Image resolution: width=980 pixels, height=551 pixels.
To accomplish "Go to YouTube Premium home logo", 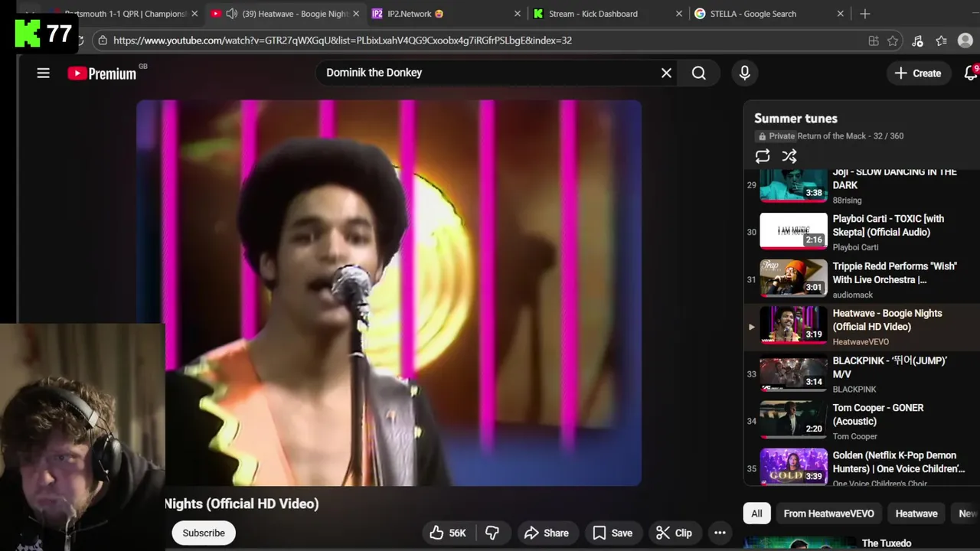I will [x=102, y=73].
